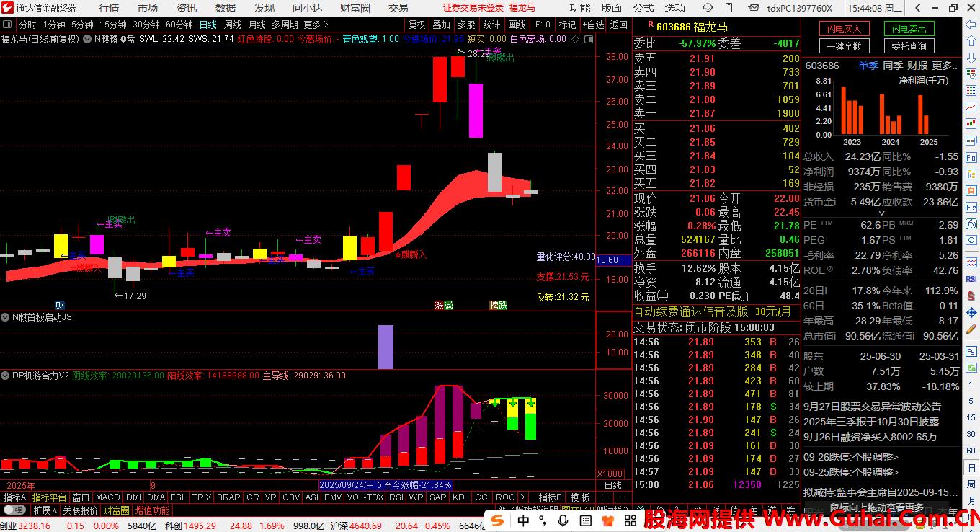Click the purple bar in N麒首板启动JS panel
This screenshot has height=532, width=980.
(386, 347)
